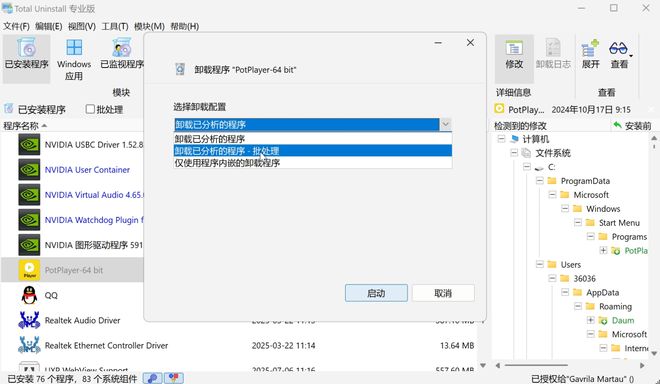Click the 已安装程序 list header icon
Screen dimensions: 660x384
9,109
